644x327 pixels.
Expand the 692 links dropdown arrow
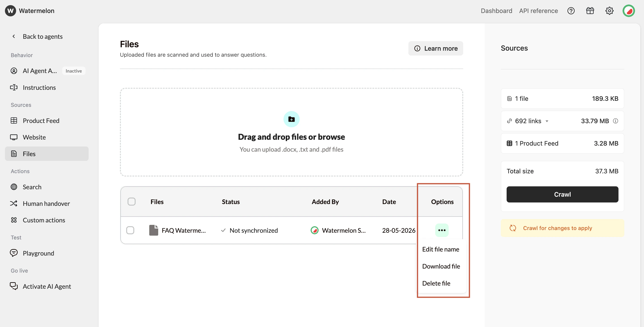547,121
